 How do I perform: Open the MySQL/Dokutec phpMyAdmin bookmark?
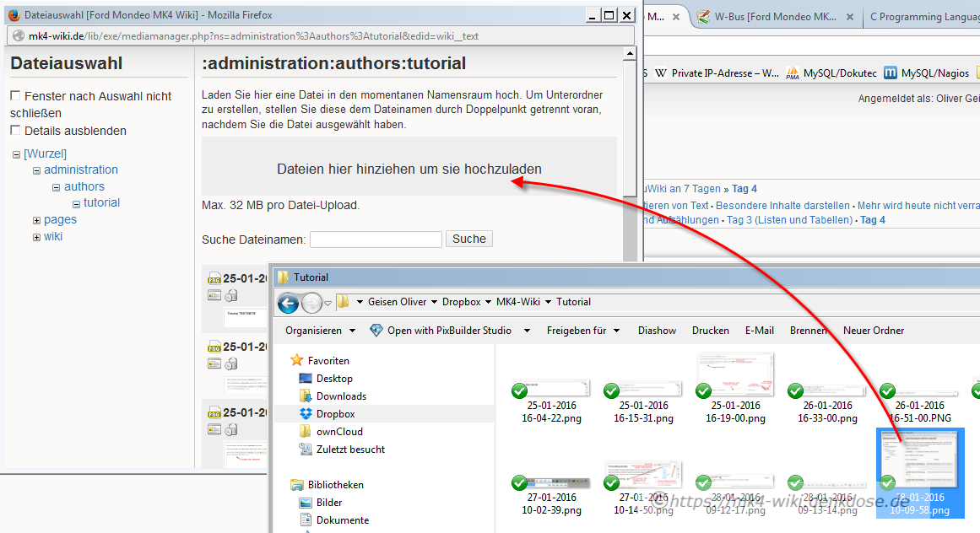click(831, 73)
